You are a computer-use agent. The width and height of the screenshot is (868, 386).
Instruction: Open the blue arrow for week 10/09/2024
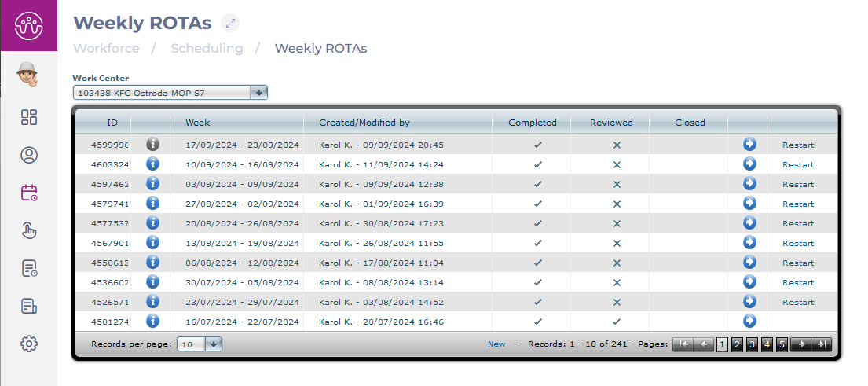coord(749,164)
